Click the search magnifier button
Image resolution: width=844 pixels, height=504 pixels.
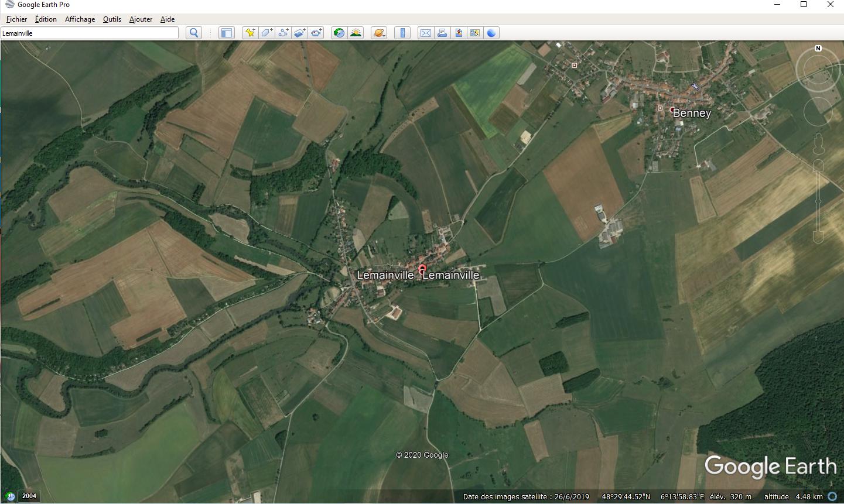[x=194, y=33]
